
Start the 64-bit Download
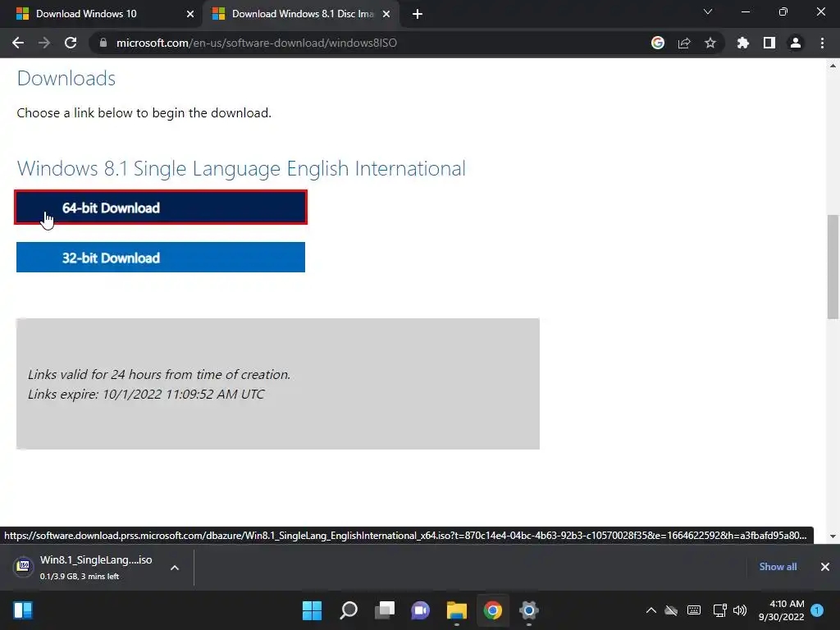tap(161, 208)
